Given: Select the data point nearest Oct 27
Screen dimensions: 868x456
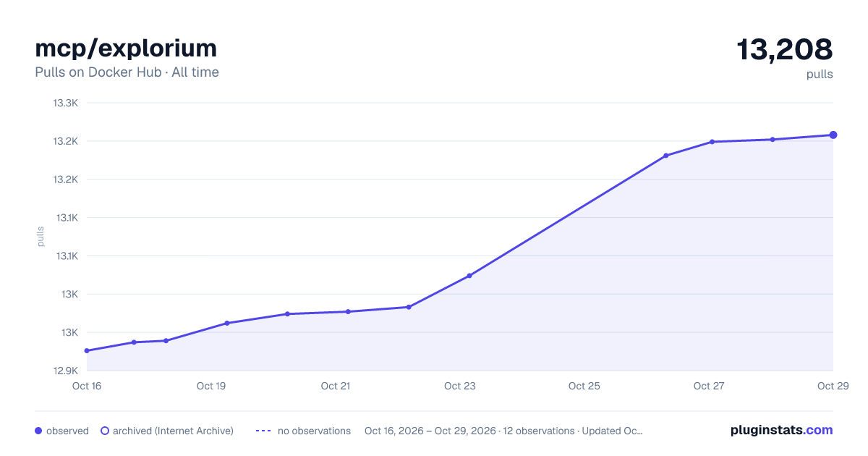Looking at the screenshot, I should (x=712, y=142).
